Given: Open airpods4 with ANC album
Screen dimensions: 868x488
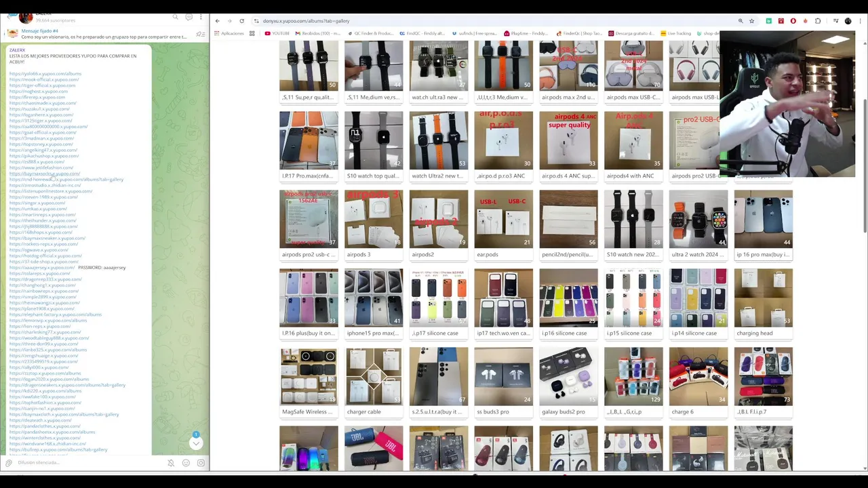Looking at the screenshot, I should [x=633, y=146].
